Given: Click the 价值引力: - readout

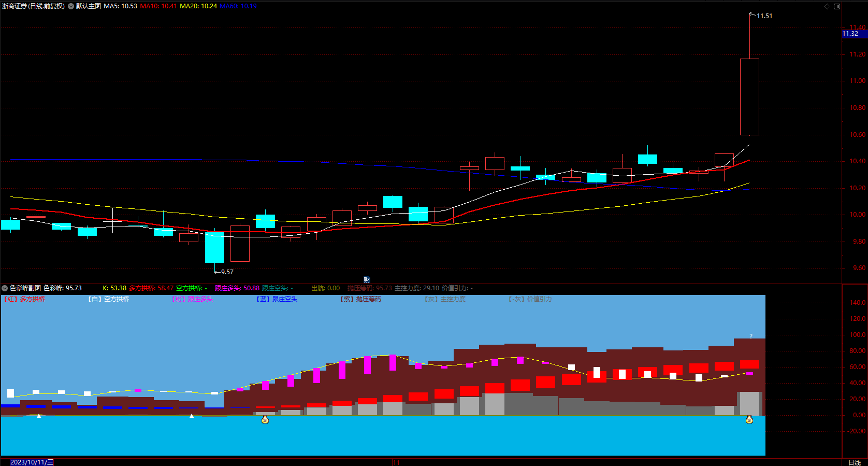Looking at the screenshot, I should pyautogui.click(x=457, y=288).
